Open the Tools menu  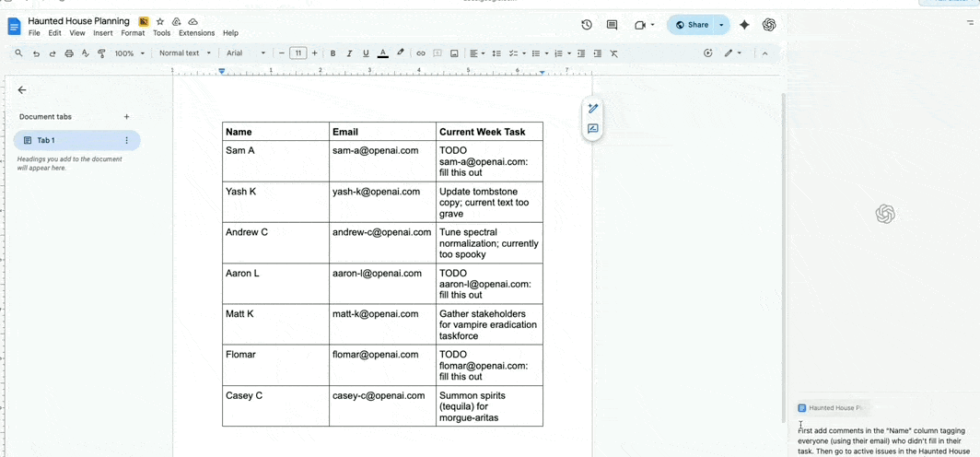pyautogui.click(x=162, y=33)
